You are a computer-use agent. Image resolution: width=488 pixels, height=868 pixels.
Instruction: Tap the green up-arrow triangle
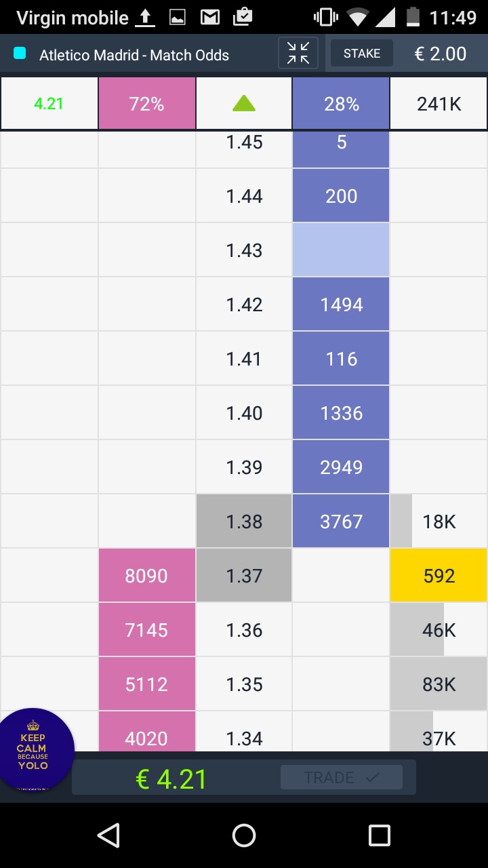tap(244, 103)
